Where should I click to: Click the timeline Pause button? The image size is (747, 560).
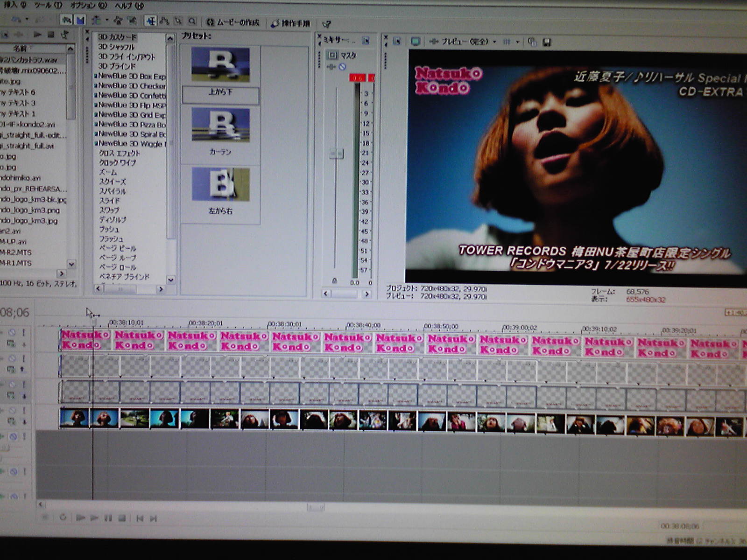pos(108,518)
